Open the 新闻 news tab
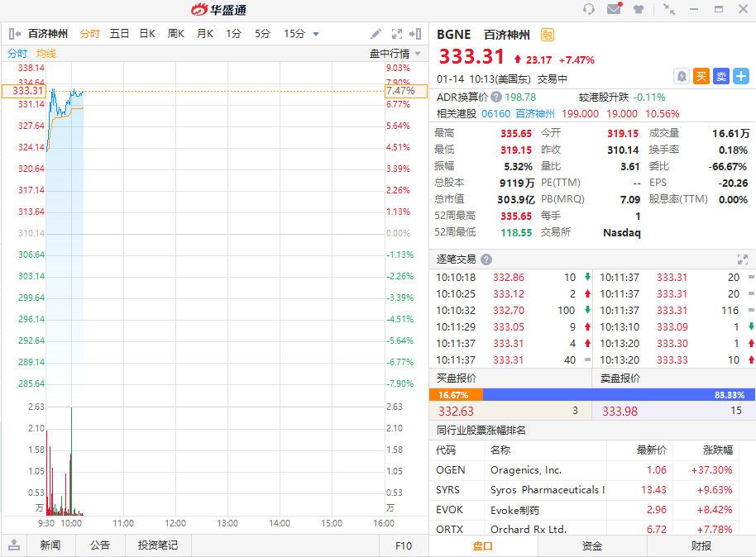The width and height of the screenshot is (756, 557). [x=50, y=545]
